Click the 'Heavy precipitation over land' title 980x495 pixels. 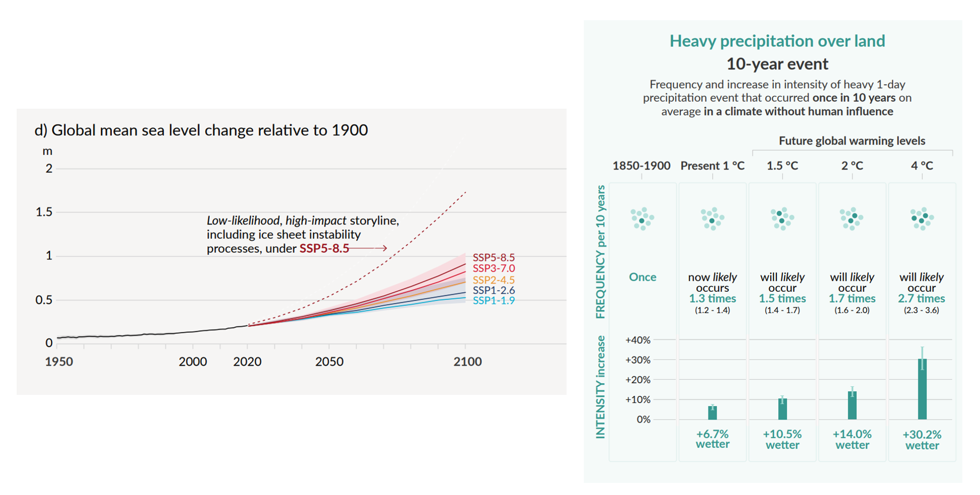pos(777,41)
